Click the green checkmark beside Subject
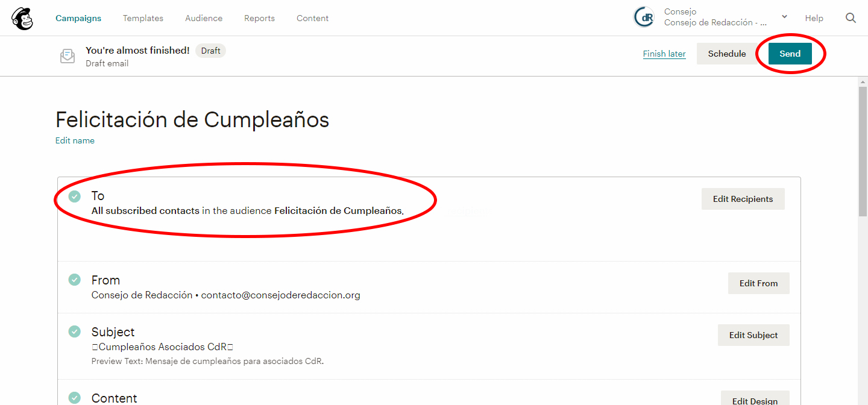Screen dimensions: 868x405 [x=74, y=331]
